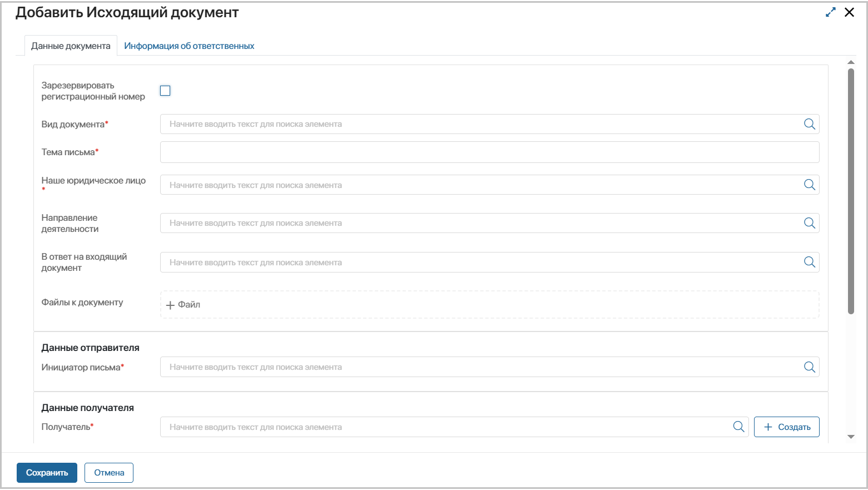Switch to Информация об ответственных tab
Viewport: 868px width, 490px height.
[189, 46]
